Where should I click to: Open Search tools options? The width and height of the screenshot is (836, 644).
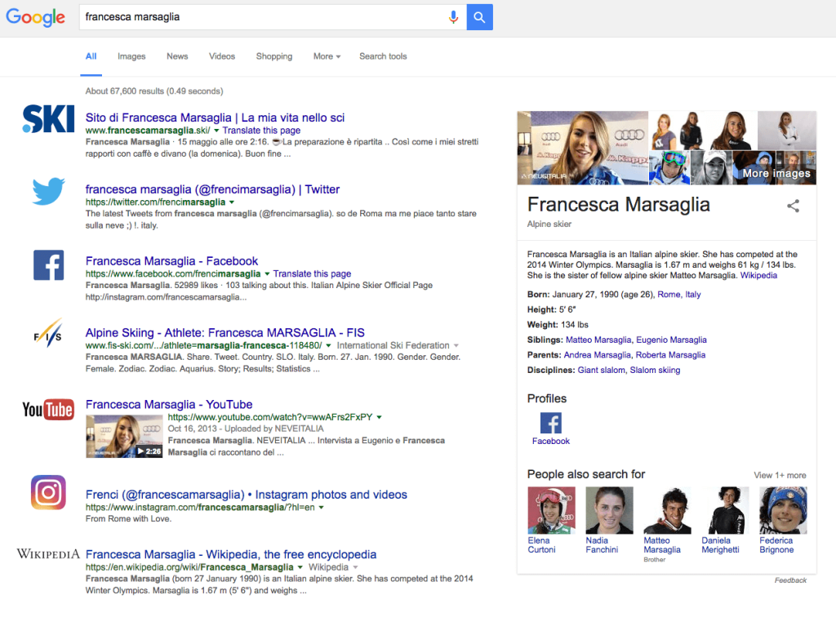tap(383, 56)
